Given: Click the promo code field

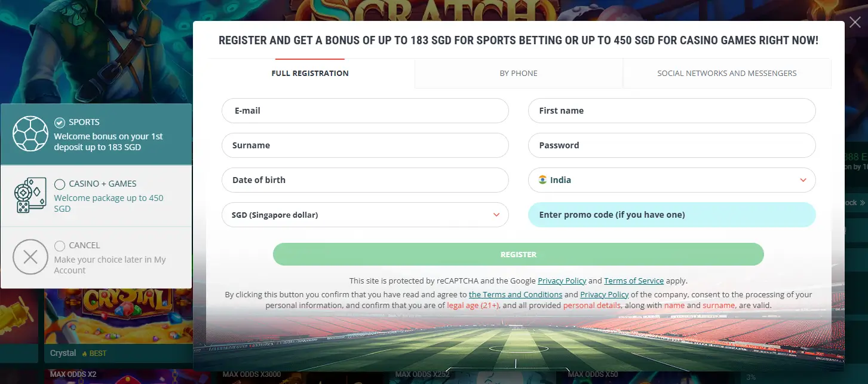Looking at the screenshot, I should click(x=671, y=214).
